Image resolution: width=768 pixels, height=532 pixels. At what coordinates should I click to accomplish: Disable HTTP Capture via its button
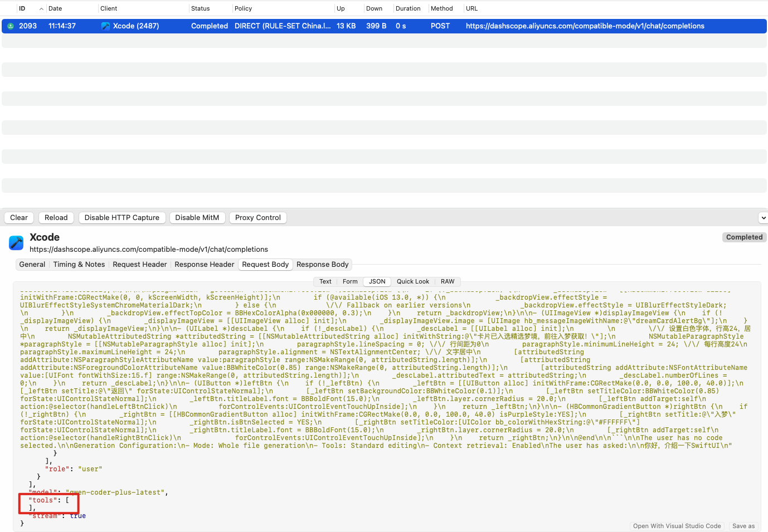(122, 218)
